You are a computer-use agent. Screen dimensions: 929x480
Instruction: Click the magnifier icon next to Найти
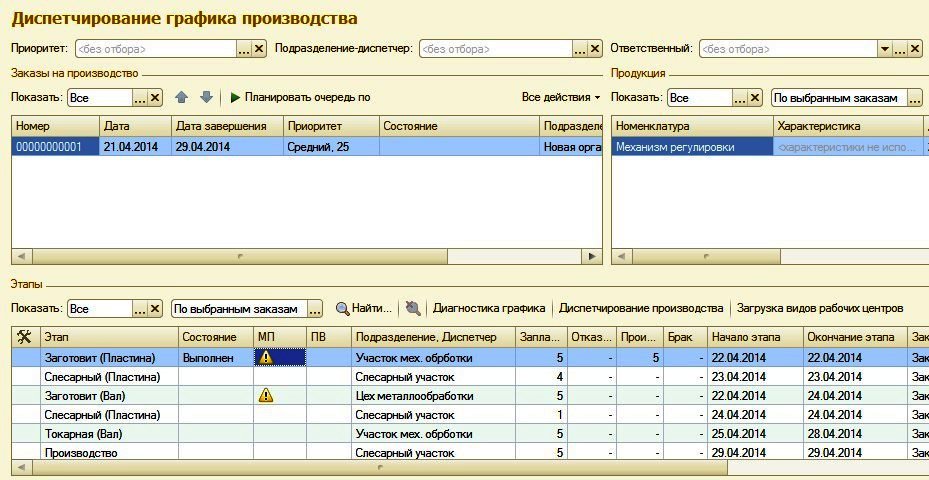coord(342,308)
